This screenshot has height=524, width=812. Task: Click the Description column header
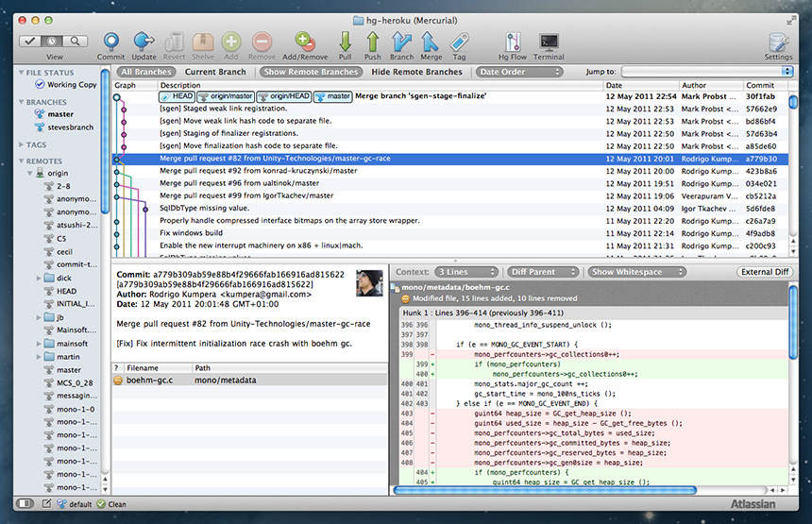point(381,85)
